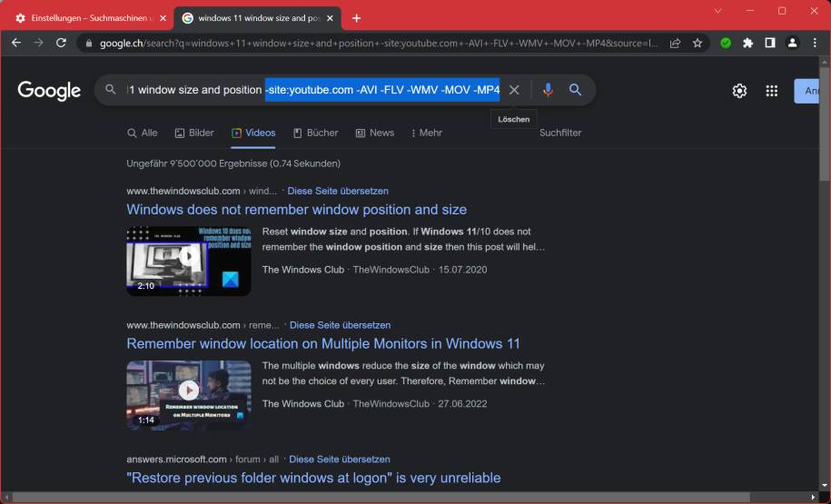Go back with the browser back arrow
This screenshot has width=831, height=504.
(x=16, y=43)
